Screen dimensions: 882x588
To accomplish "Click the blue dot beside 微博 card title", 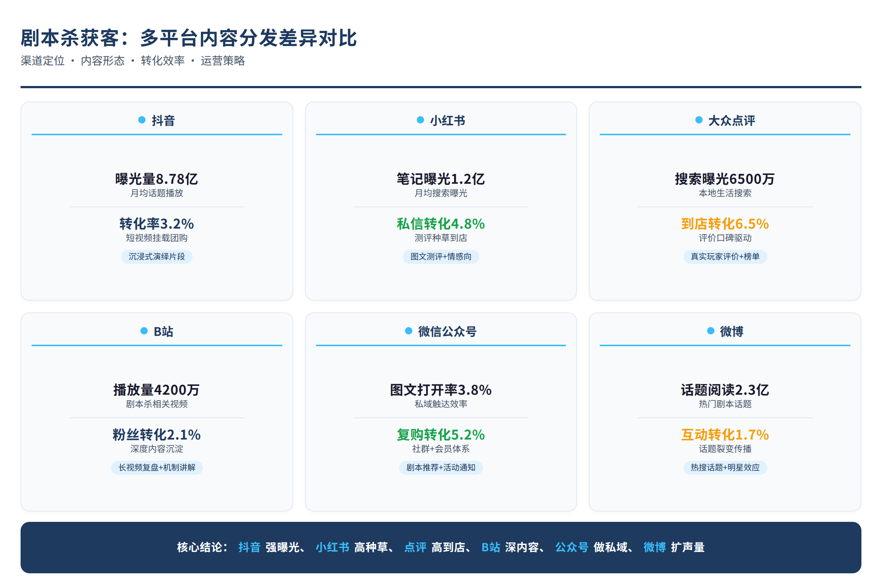I will pyautogui.click(x=711, y=331).
